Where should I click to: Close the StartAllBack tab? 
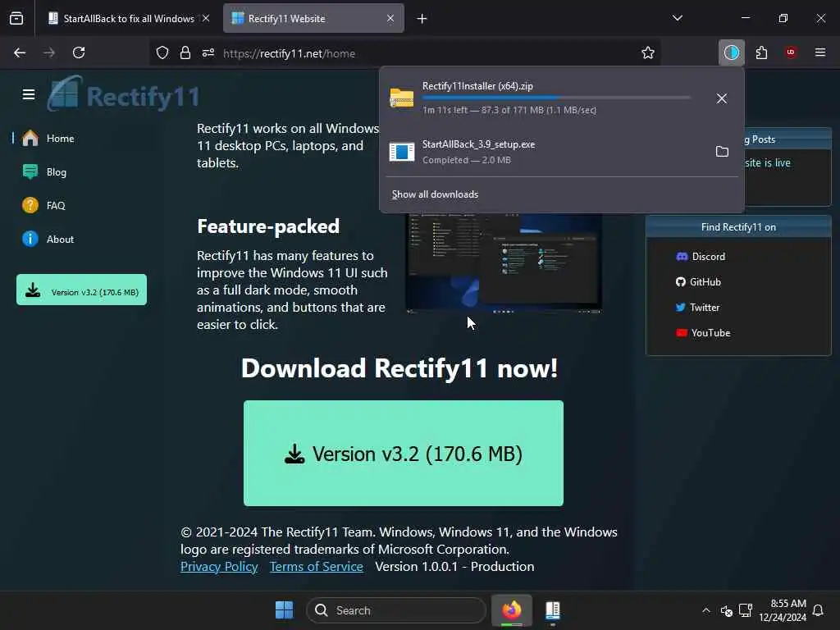(x=206, y=19)
